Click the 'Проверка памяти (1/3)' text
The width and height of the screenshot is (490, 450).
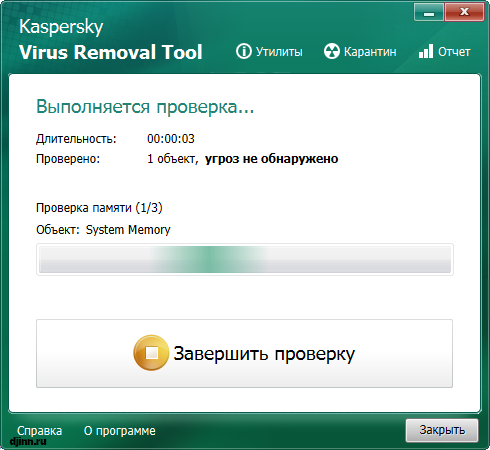pos(99,208)
